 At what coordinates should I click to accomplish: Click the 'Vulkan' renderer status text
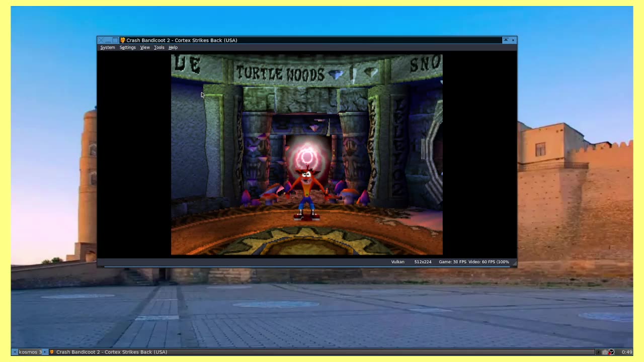397,262
